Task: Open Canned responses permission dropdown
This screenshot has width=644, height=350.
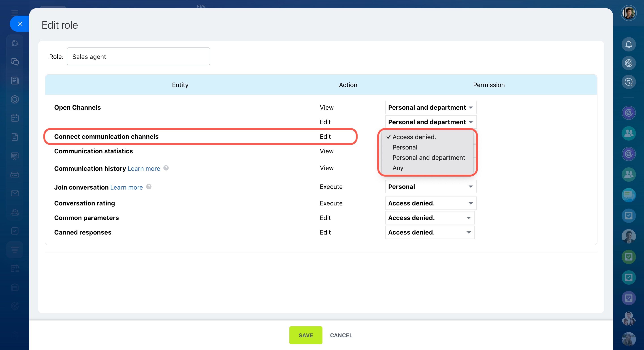Action: 429,232
